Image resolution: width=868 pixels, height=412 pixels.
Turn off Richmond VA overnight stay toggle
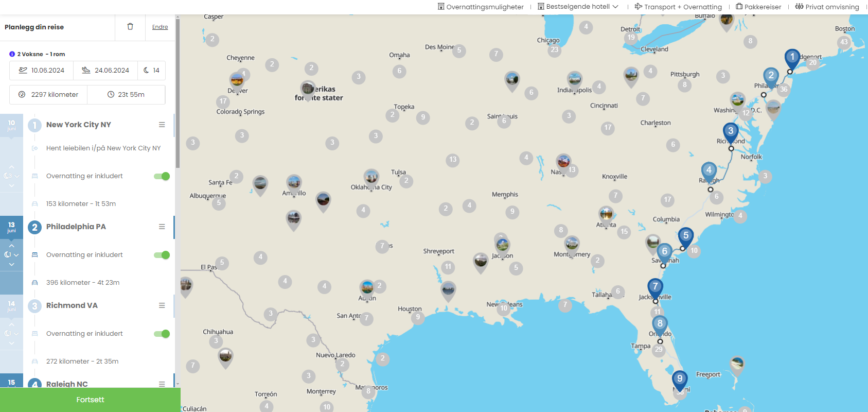162,334
